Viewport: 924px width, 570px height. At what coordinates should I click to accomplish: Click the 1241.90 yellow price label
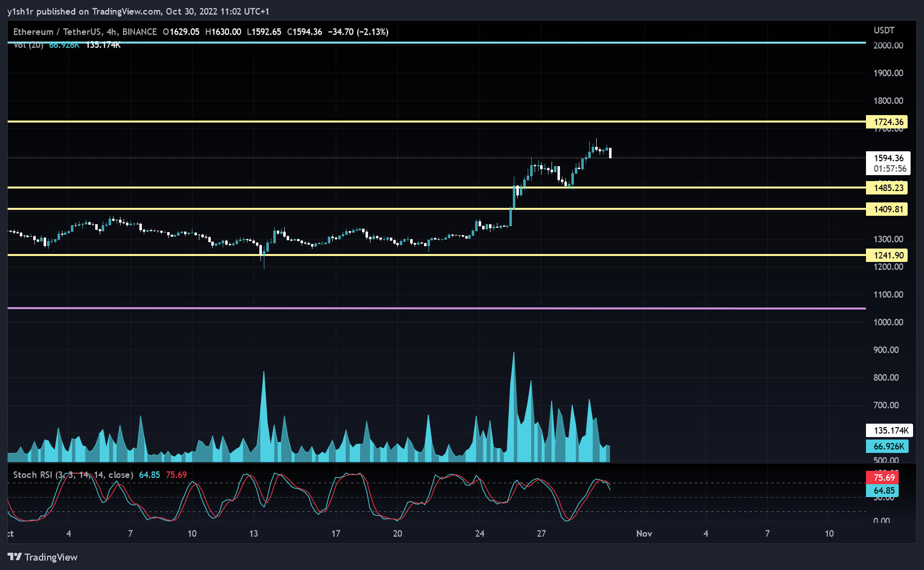coord(887,255)
